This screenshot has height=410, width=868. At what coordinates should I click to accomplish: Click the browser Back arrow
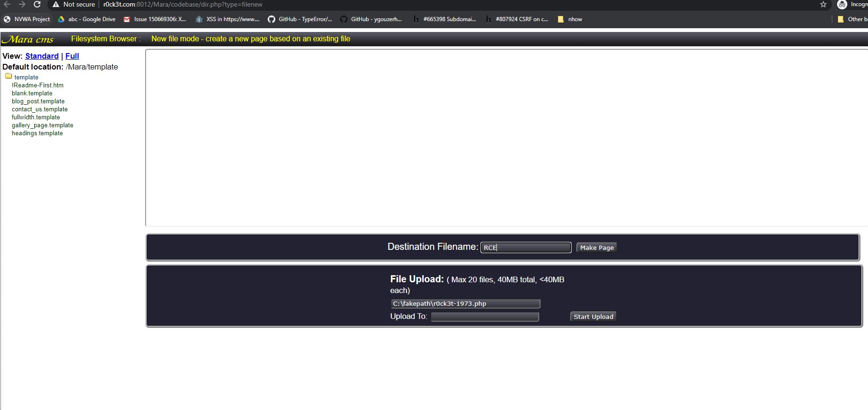(7, 4)
